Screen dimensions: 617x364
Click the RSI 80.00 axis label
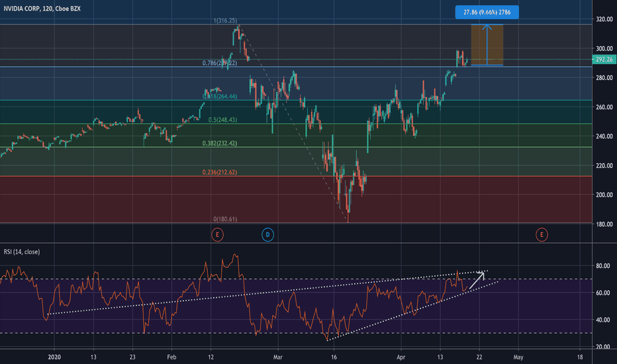603,266
